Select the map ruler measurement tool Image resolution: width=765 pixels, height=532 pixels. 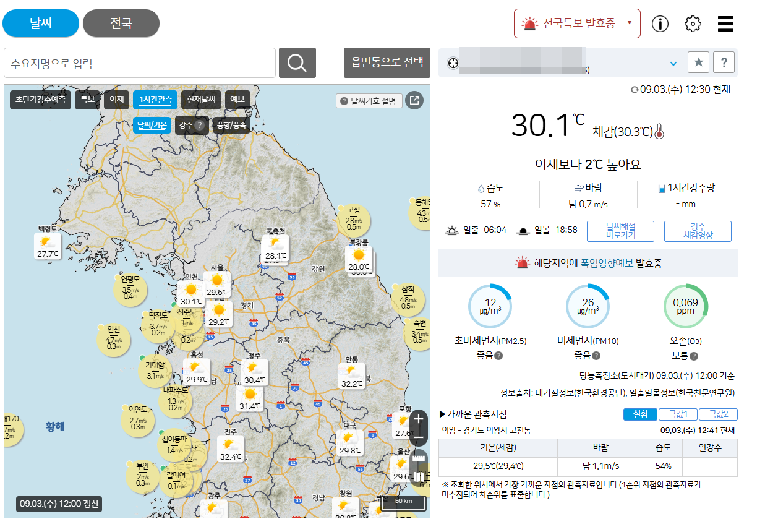(419, 458)
